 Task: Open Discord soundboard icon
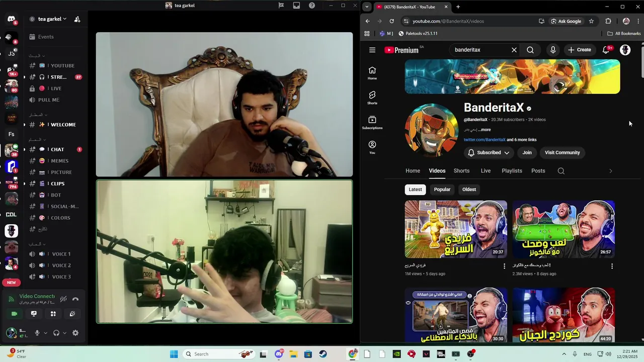point(72,314)
